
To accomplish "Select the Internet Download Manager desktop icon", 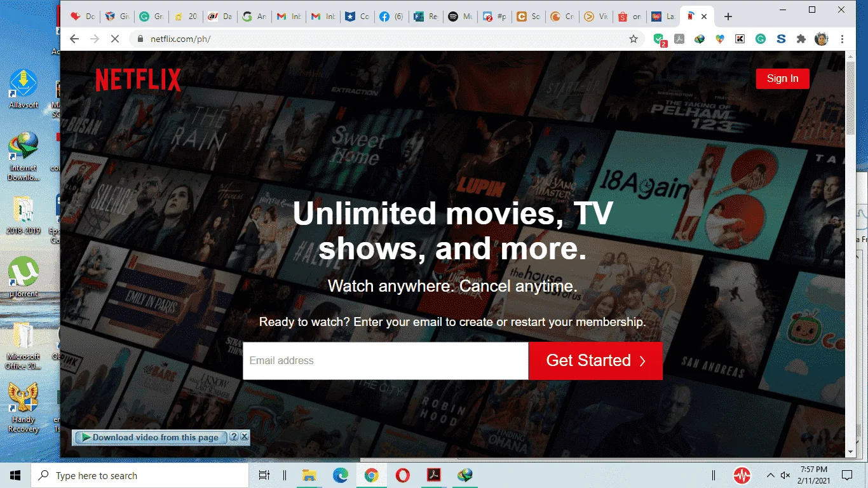I will [24, 156].
